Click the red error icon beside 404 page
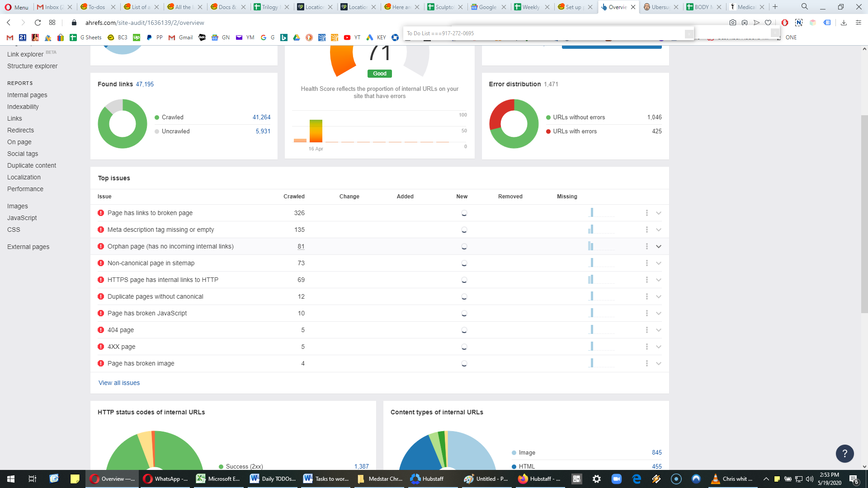The image size is (868, 488). click(101, 330)
